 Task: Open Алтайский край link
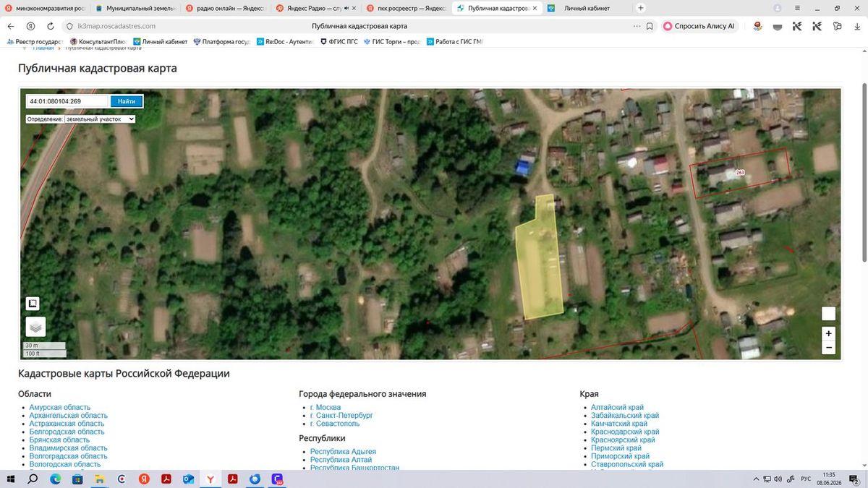click(x=617, y=408)
